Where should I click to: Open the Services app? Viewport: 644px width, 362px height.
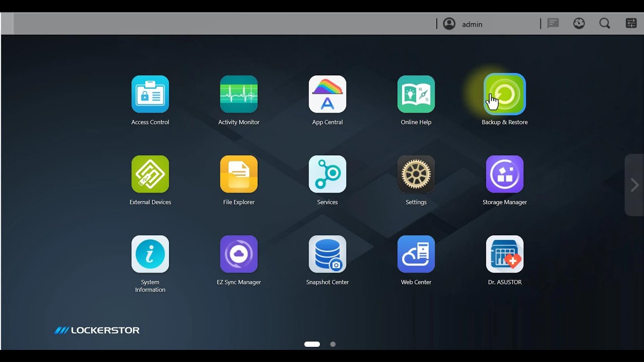click(327, 174)
